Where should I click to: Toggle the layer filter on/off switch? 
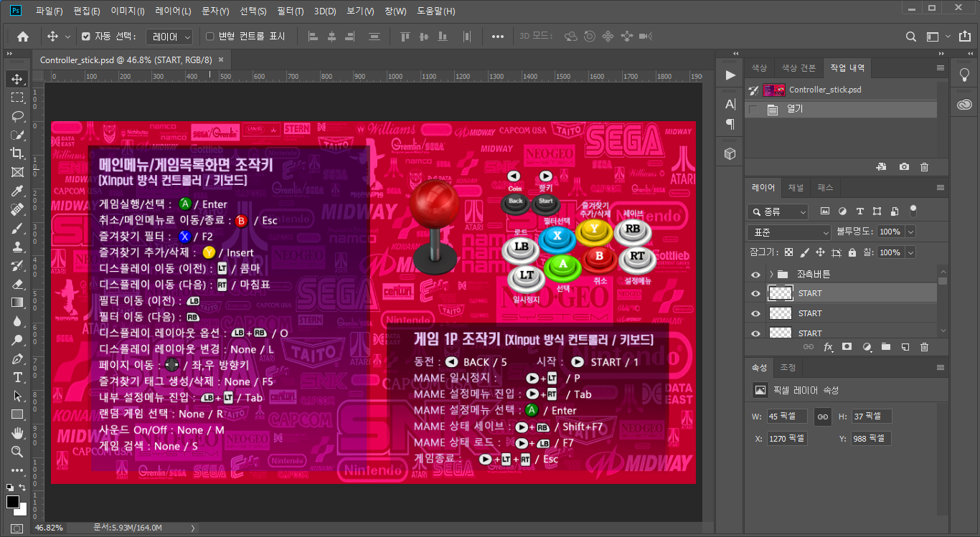(913, 211)
